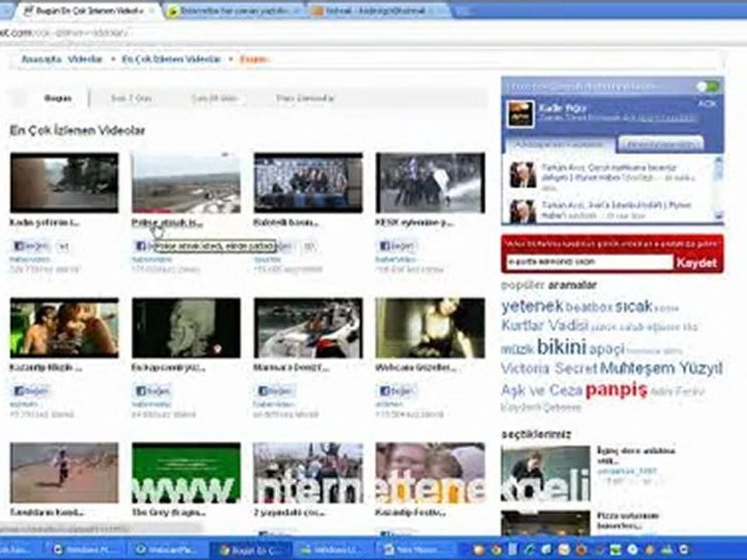Select the second tab in the Facebook activity widget
Viewport: 747px width, 560px height.
point(661,145)
